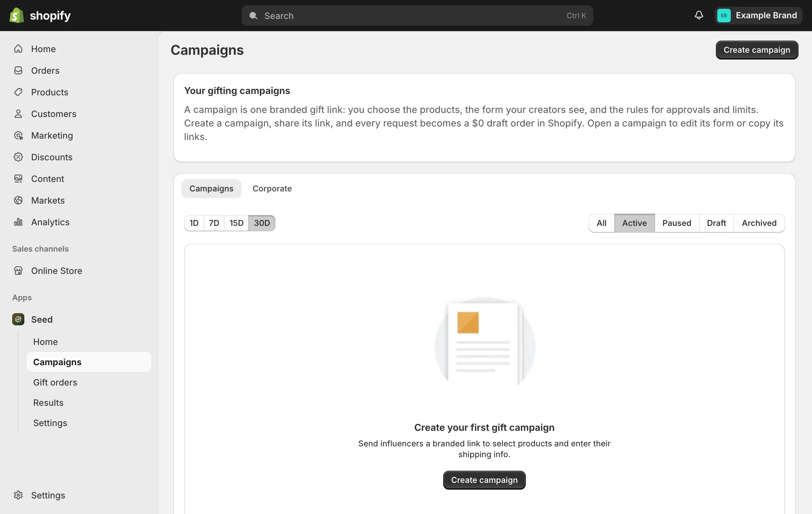Click the Markets globe icon
Image resolution: width=812 pixels, height=514 pixels.
pos(18,200)
